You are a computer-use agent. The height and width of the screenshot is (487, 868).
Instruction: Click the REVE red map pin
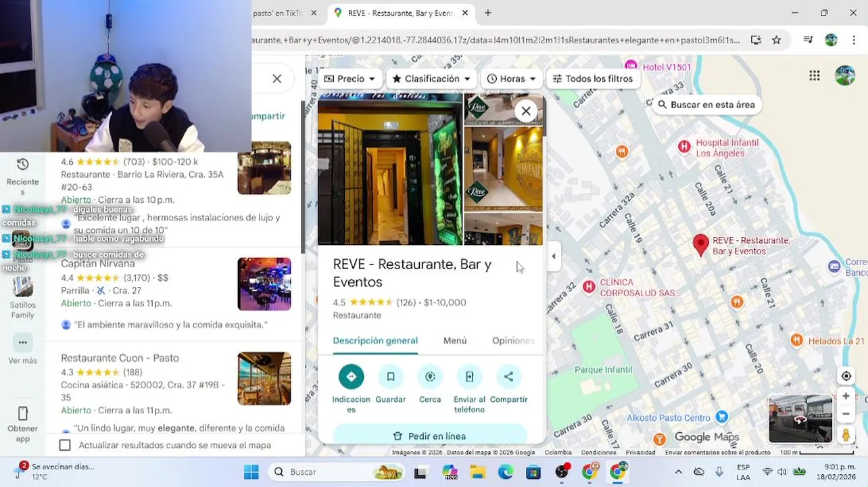(x=701, y=245)
